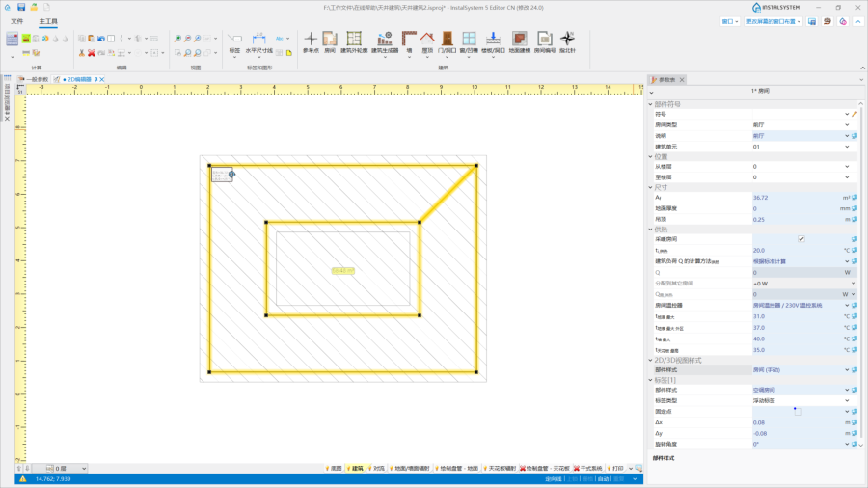Image resolution: width=868 pixels, height=488 pixels.
Task: Open the 房间类型 room type dropdown
Action: point(799,125)
